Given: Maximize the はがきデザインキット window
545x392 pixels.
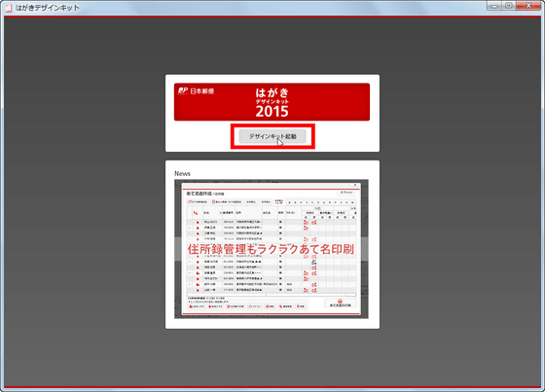Looking at the screenshot, I should 509,6.
